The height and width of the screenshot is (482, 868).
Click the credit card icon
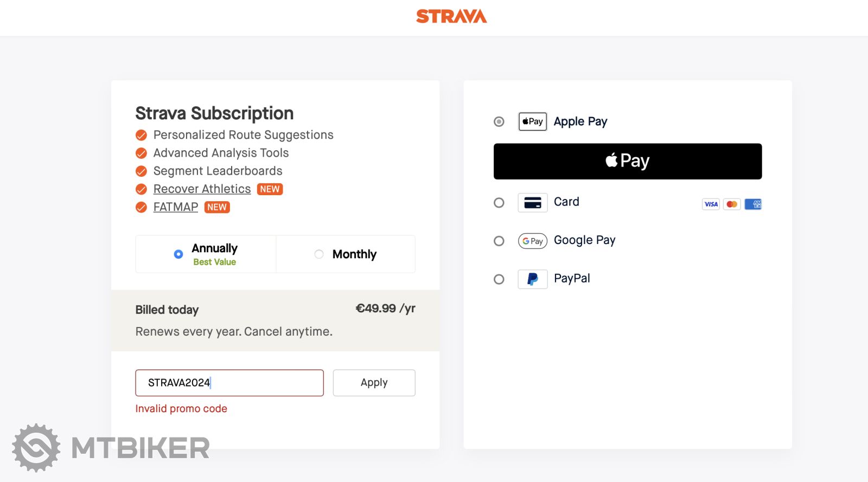532,203
